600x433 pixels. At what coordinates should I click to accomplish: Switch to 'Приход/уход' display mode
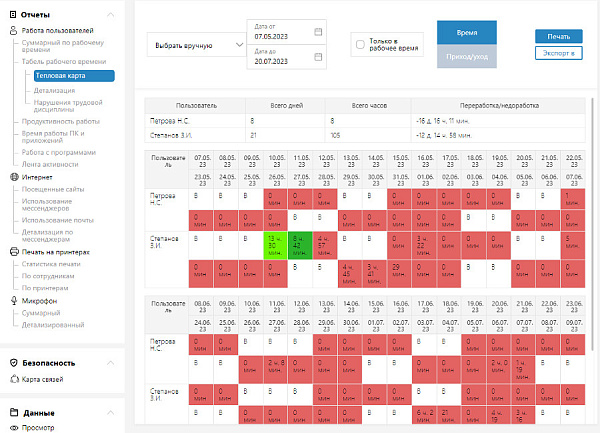click(x=467, y=57)
